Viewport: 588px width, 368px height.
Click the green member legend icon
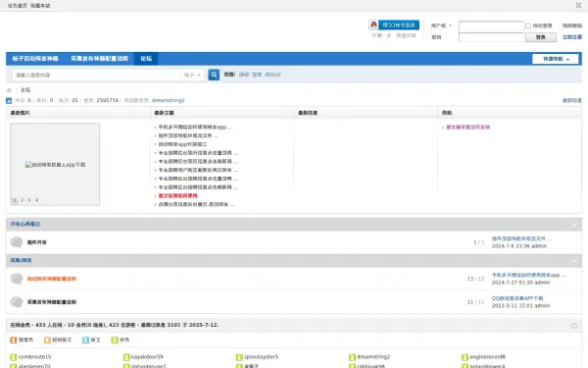[x=115, y=340]
